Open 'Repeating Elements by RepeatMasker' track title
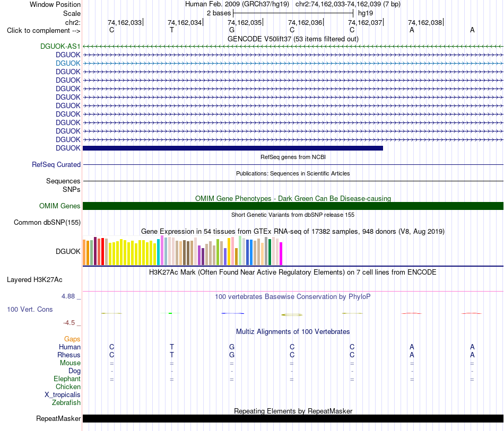Image resolution: width=504 pixels, height=431 pixels. tap(293, 411)
